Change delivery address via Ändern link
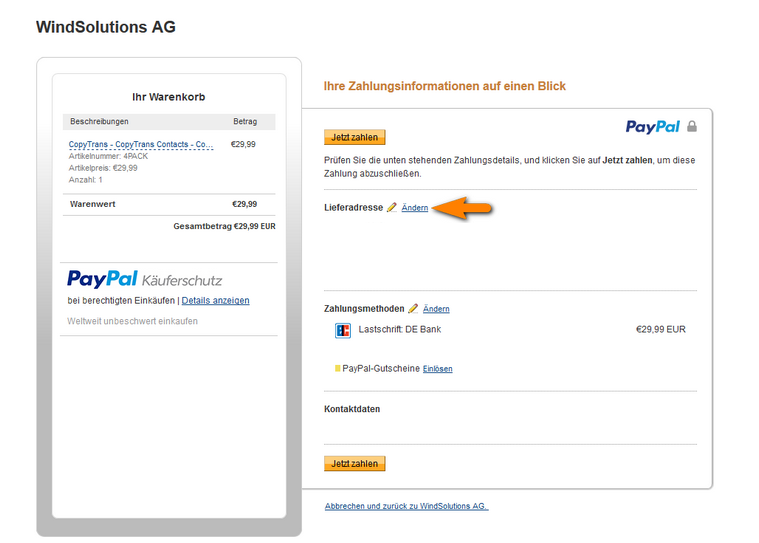This screenshot has height=543, width=759. pyautogui.click(x=415, y=208)
